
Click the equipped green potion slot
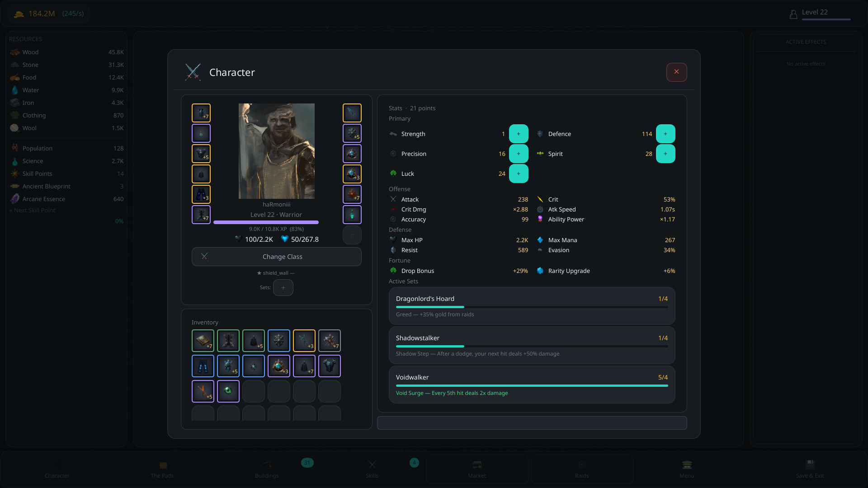click(x=352, y=215)
